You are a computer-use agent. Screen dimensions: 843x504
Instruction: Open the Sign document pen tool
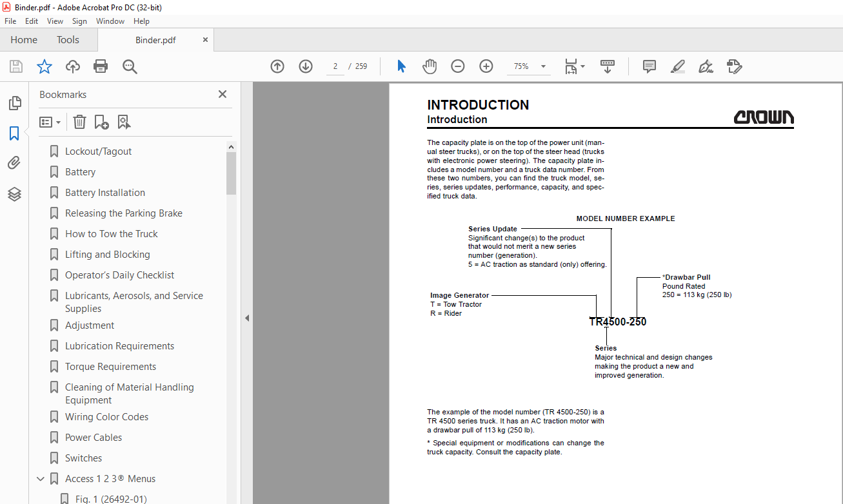point(706,66)
